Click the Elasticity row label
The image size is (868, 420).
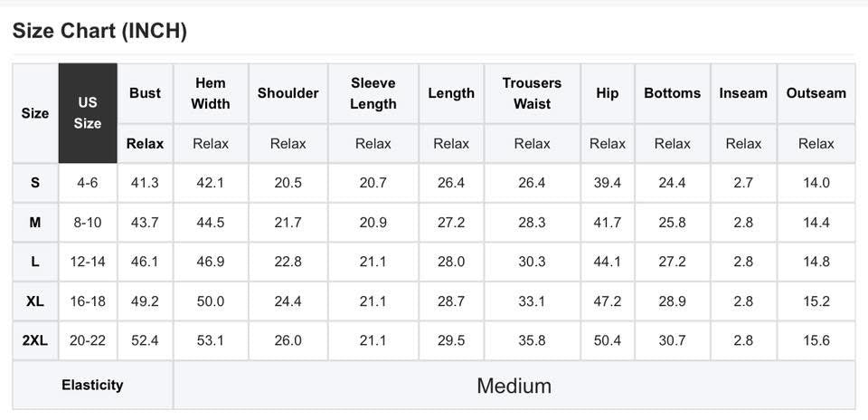click(92, 386)
